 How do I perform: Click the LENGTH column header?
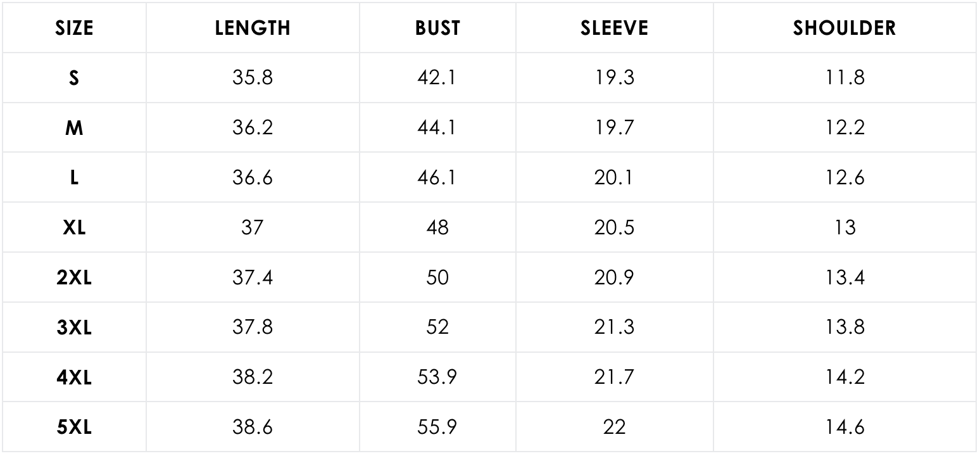pos(253,28)
